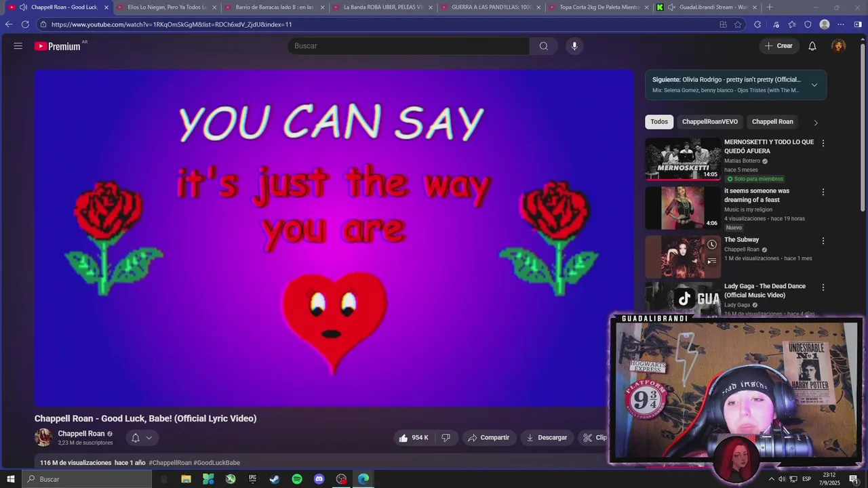Click the search magnifier button
Image resolution: width=868 pixels, height=488 pixels.
click(543, 46)
